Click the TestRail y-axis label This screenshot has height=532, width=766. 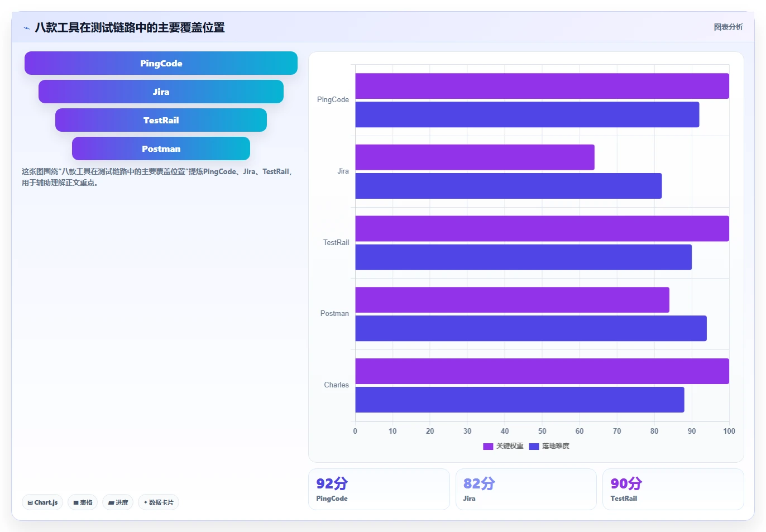click(336, 243)
